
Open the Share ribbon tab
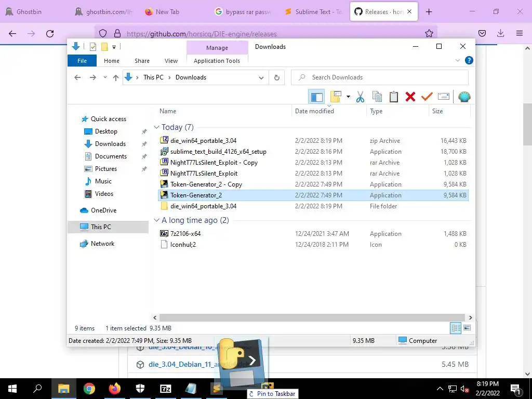point(142,61)
